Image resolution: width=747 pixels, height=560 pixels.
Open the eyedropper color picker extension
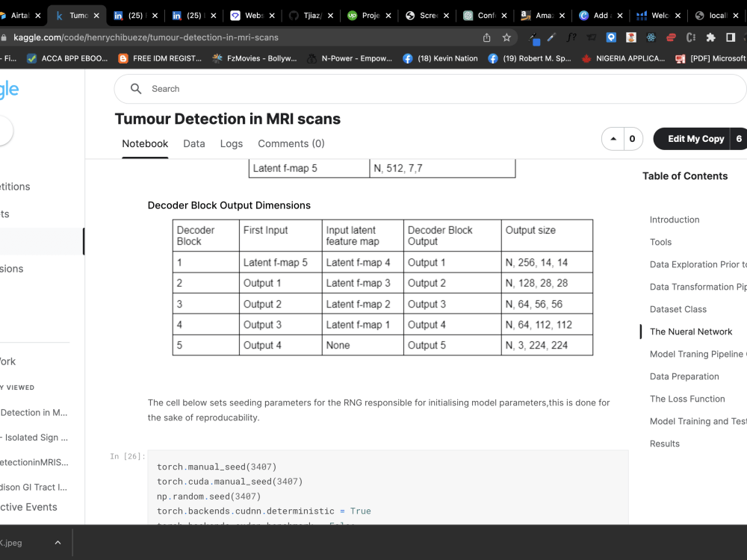pyautogui.click(x=533, y=38)
